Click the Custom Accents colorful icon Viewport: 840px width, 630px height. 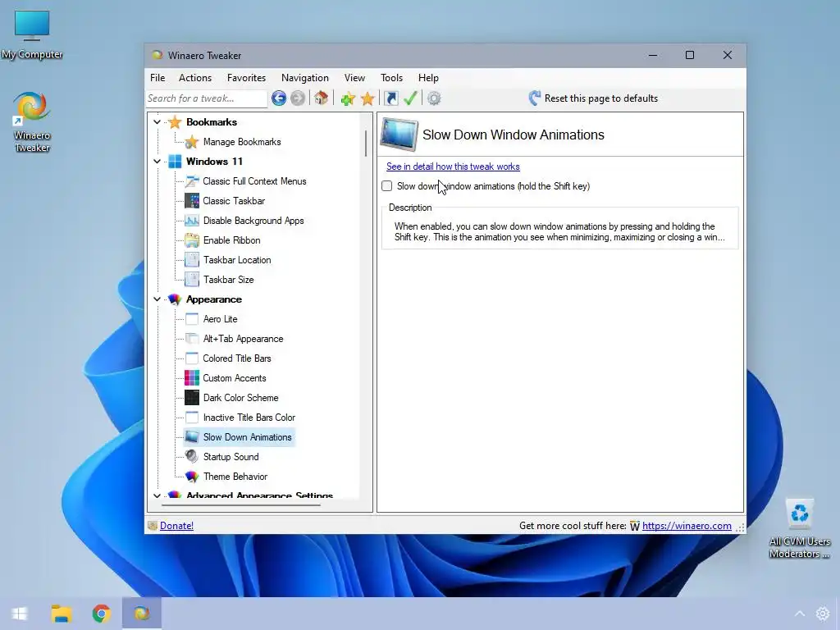click(192, 378)
